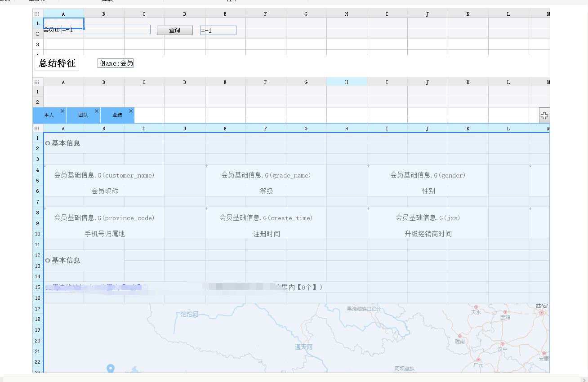This screenshot has height=382, width=588.
Task: Click the 陇南 city marker on map
Action: pos(459,336)
